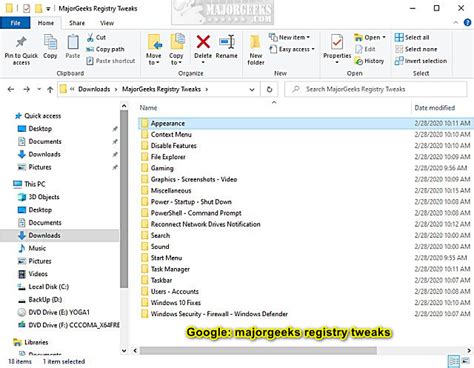Go forward with the right arrow

(x=26, y=89)
